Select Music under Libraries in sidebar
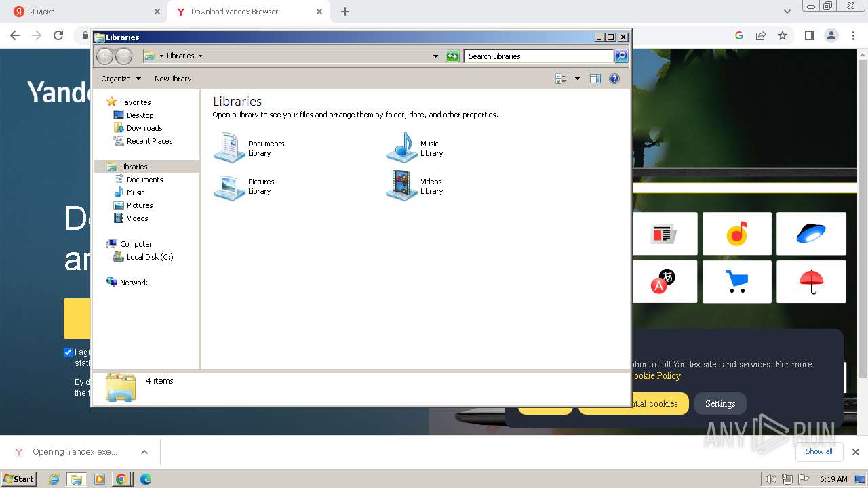Image resolution: width=868 pixels, height=488 pixels. [x=136, y=192]
